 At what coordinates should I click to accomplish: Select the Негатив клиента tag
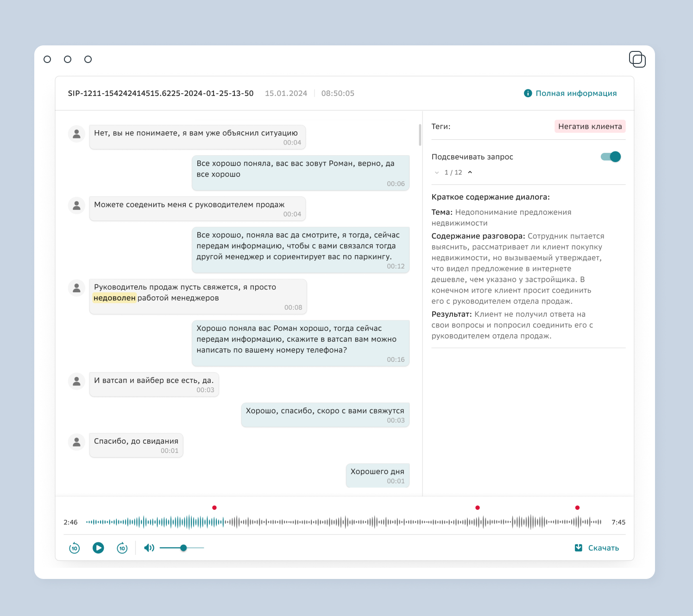(590, 126)
